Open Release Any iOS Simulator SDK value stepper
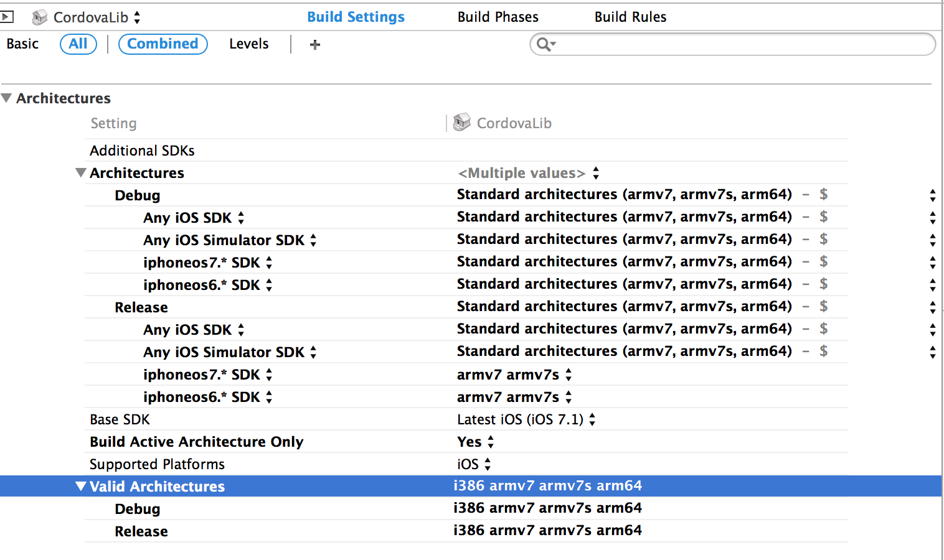The image size is (944, 560). [932, 352]
